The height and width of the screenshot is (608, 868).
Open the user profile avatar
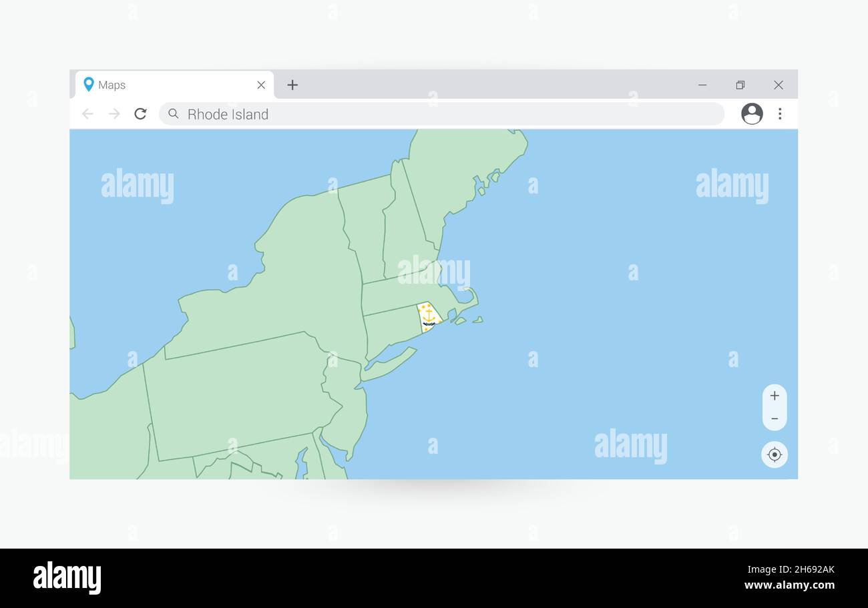tap(752, 113)
